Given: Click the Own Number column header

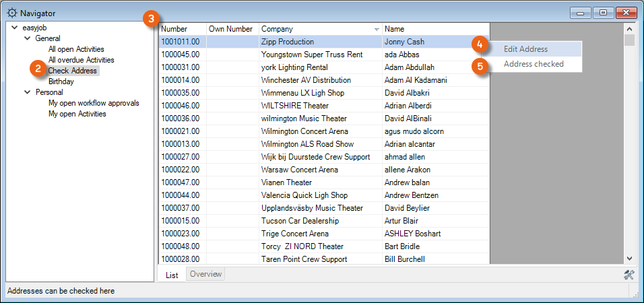Looking at the screenshot, I should point(231,29).
